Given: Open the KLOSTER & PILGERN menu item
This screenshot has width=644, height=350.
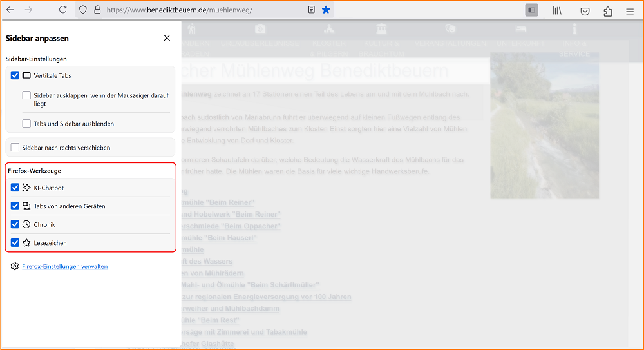Looking at the screenshot, I should (329, 48).
